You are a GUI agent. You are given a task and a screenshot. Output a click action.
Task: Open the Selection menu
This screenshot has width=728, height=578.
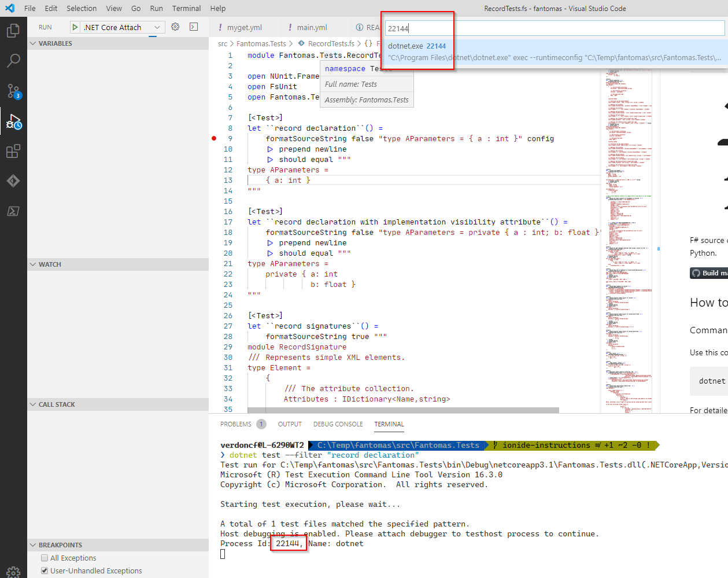[x=82, y=8]
